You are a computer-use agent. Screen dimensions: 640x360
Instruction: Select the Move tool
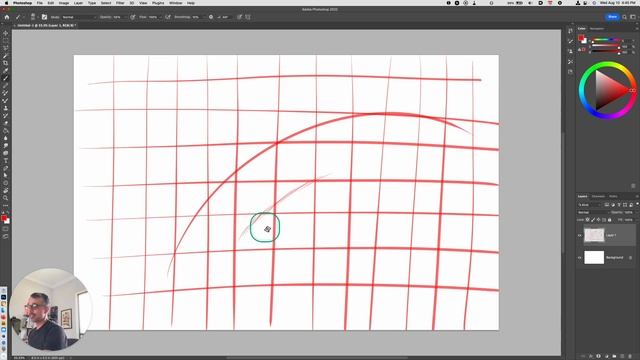click(x=6, y=33)
